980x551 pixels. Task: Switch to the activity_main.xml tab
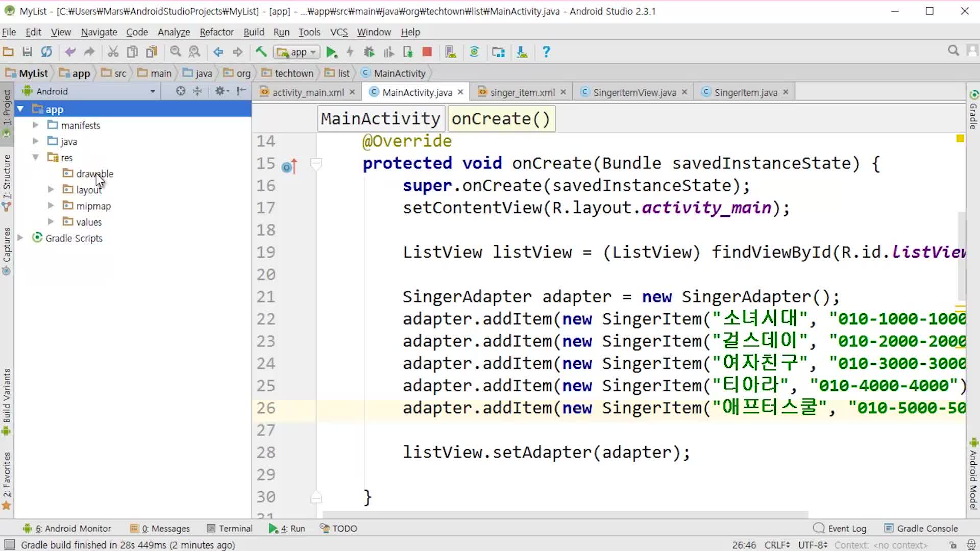pyautogui.click(x=308, y=92)
